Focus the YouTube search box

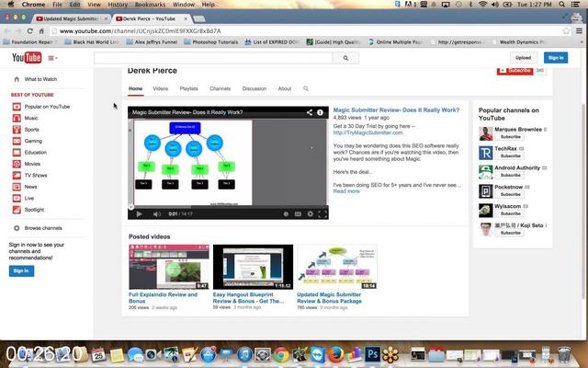click(x=213, y=58)
